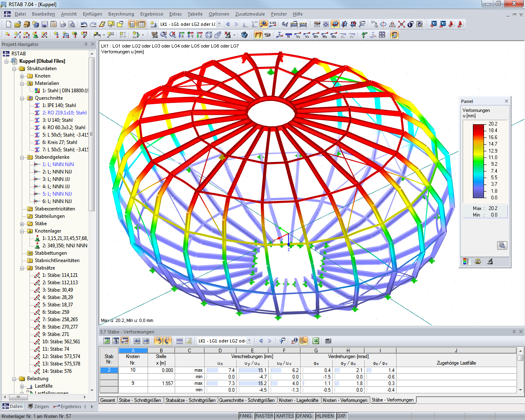Select cross-section 2: RO 219.1x10; Stahl
Screen dimensions: 525x420
tap(64, 113)
